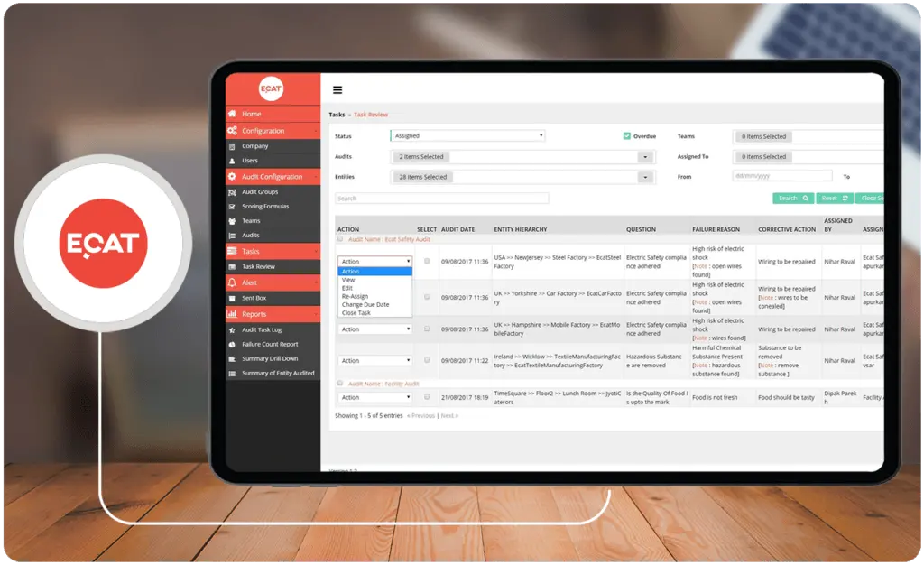Tick the Ecat Safety Audit group checkbox
Image resolution: width=924 pixels, height=565 pixels.
(x=340, y=239)
